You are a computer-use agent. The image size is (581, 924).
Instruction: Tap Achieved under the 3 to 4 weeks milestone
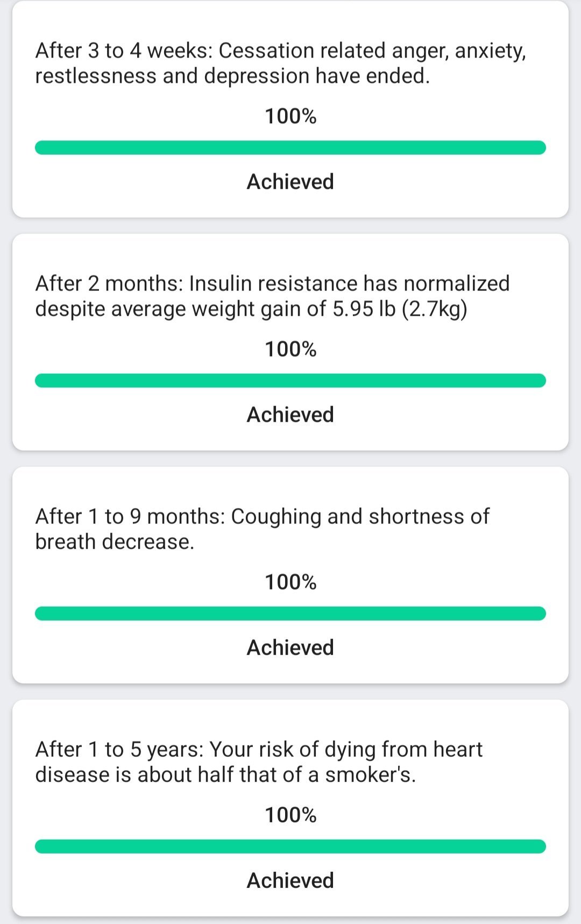(290, 182)
